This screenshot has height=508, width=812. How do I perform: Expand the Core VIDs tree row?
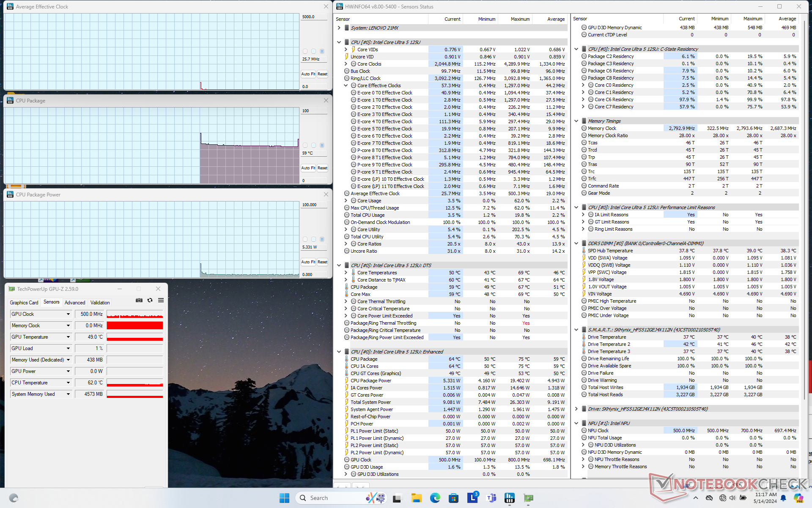click(x=346, y=50)
